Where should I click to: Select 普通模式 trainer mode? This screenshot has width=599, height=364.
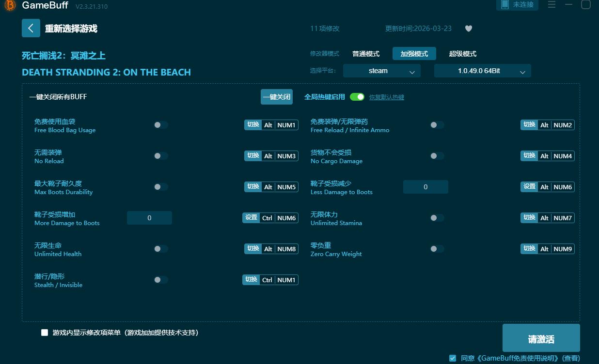click(x=366, y=54)
